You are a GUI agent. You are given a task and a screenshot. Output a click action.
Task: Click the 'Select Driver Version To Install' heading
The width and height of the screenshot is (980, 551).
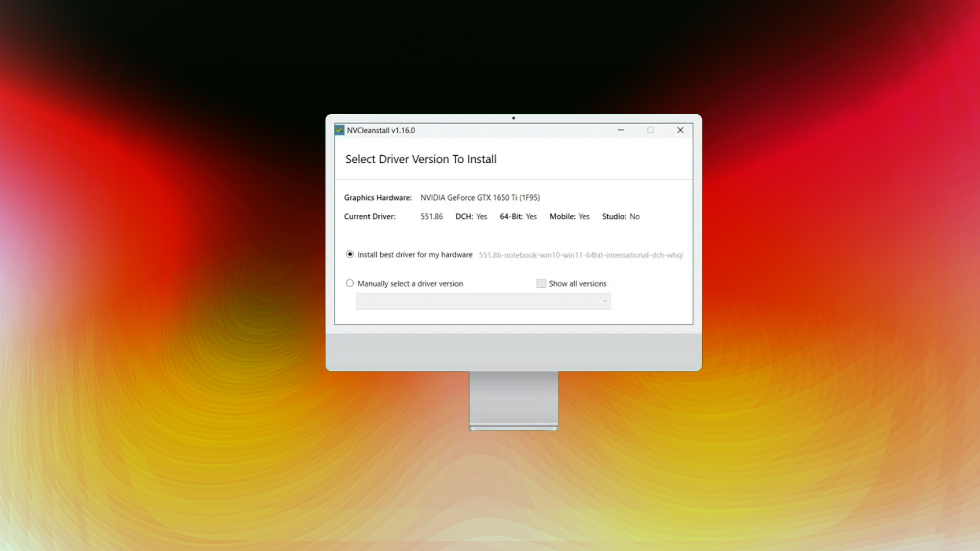point(421,159)
